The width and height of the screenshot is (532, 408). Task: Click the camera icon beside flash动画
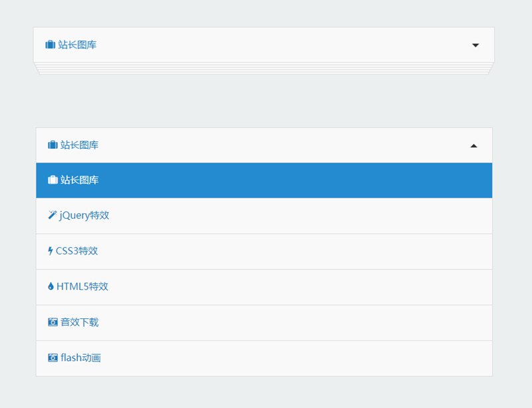[x=53, y=357]
